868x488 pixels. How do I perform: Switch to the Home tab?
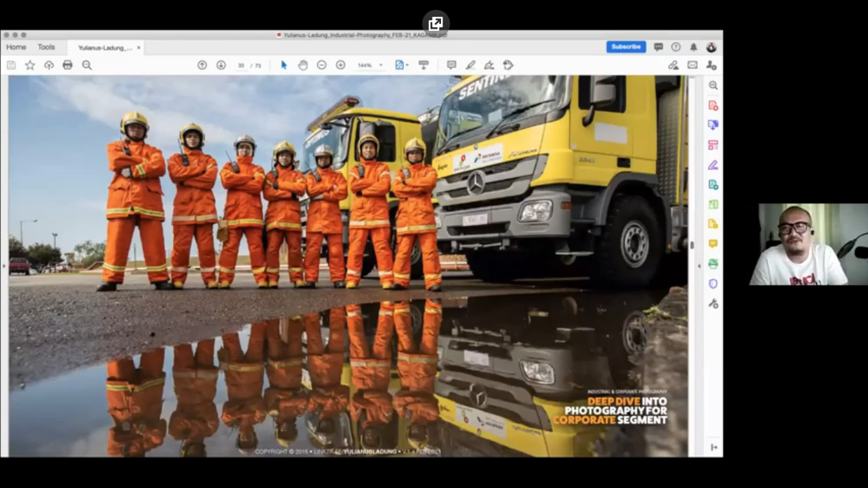[x=16, y=47]
